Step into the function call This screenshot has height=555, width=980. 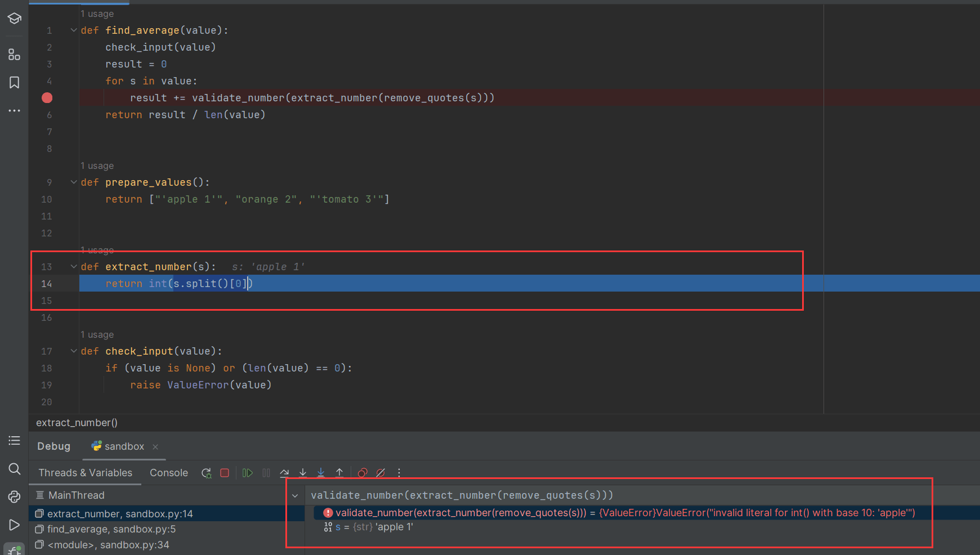(x=303, y=473)
